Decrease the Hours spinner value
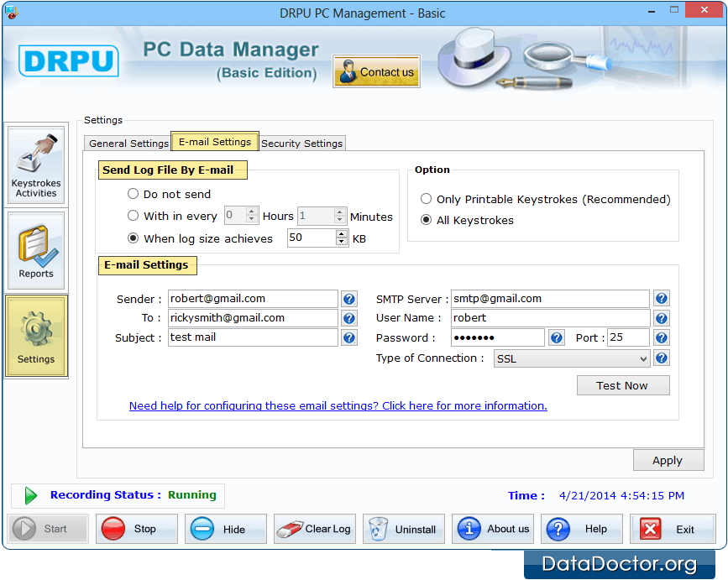 [252, 219]
